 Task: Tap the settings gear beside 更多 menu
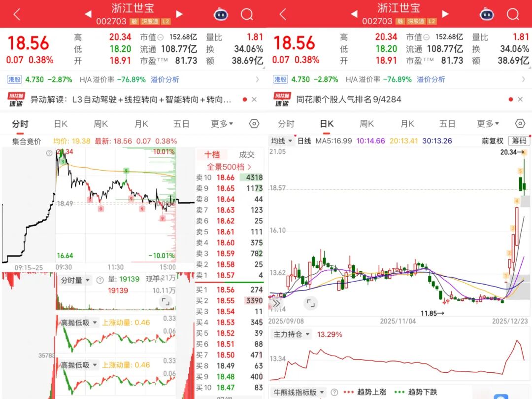254,124
